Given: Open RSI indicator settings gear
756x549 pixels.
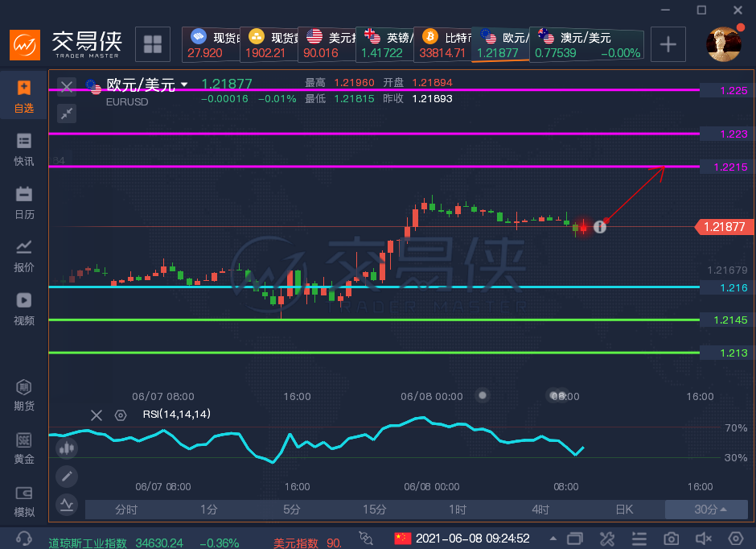Looking at the screenshot, I should click(x=121, y=415).
